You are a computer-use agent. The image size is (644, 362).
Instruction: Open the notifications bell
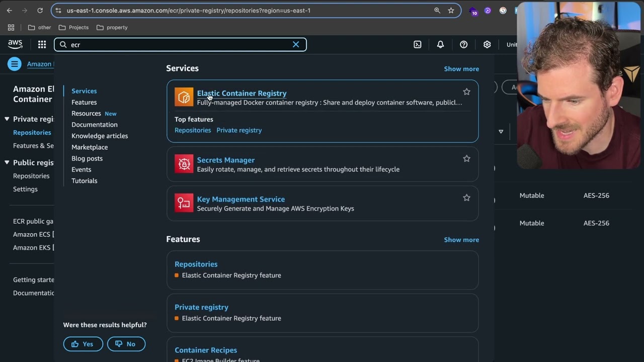coord(440,44)
